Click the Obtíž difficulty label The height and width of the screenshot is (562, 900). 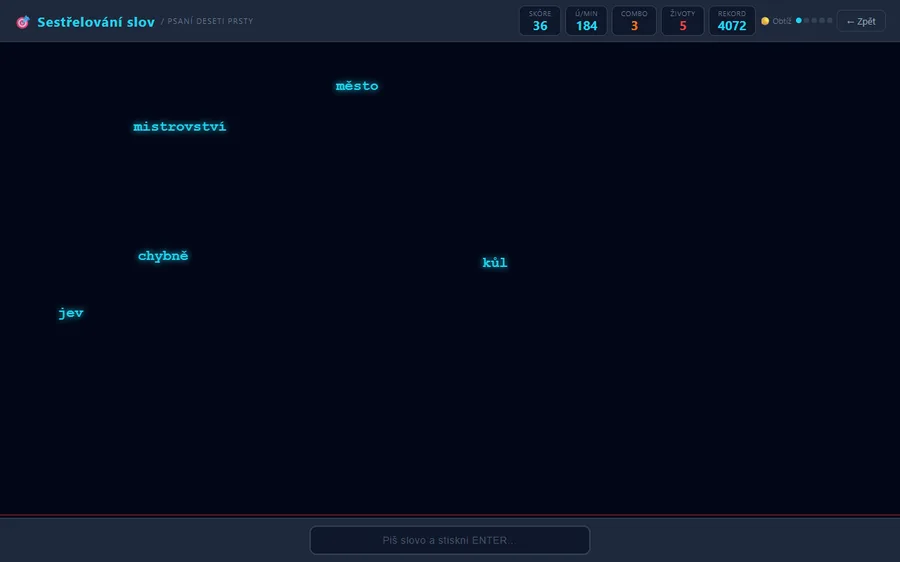(x=782, y=21)
